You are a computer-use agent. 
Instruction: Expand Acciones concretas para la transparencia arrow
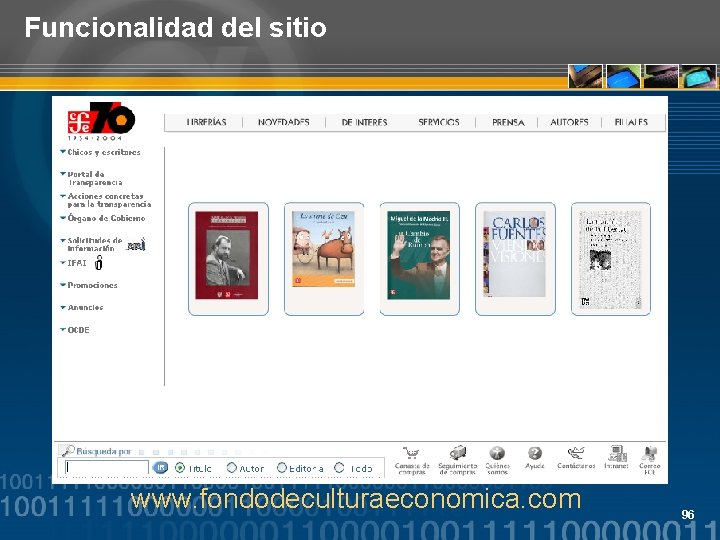pos(63,196)
